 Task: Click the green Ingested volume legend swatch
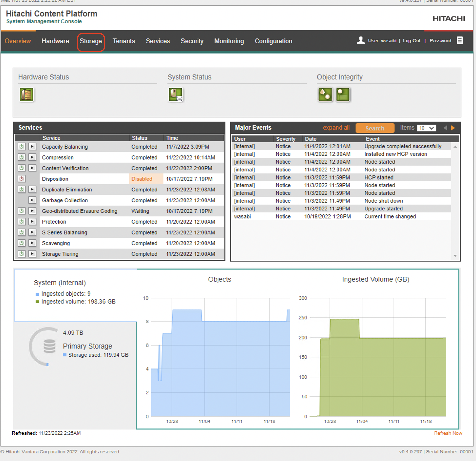tap(37, 302)
